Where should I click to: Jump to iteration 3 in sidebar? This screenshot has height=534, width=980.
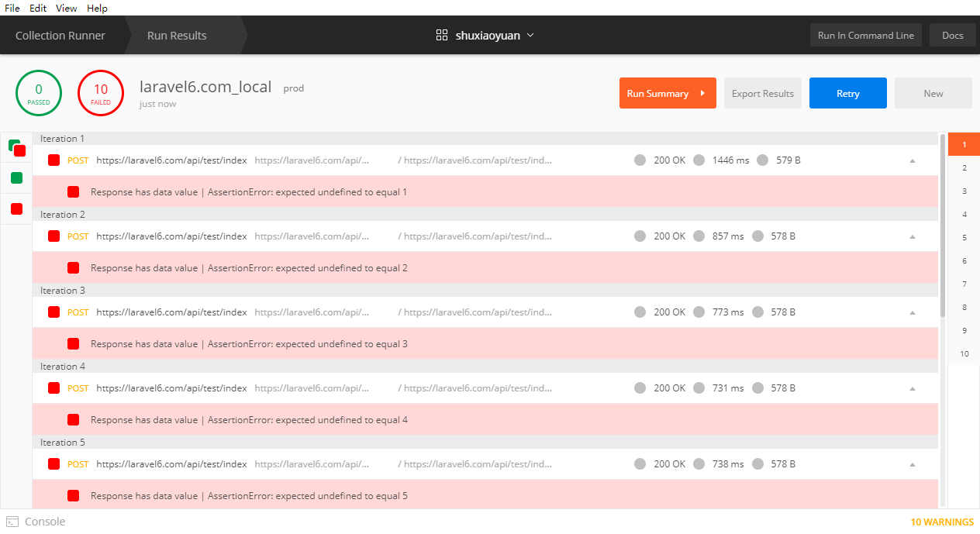tap(964, 191)
